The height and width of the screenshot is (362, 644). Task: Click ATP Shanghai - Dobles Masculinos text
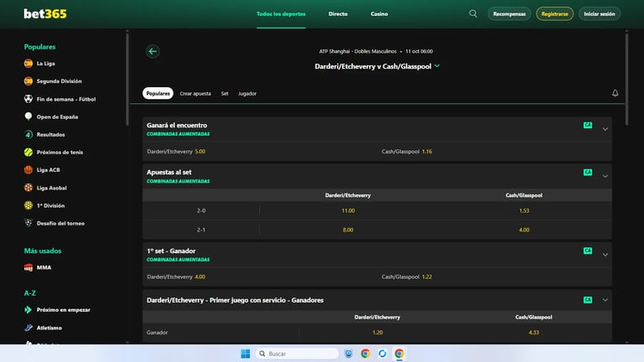click(x=358, y=51)
